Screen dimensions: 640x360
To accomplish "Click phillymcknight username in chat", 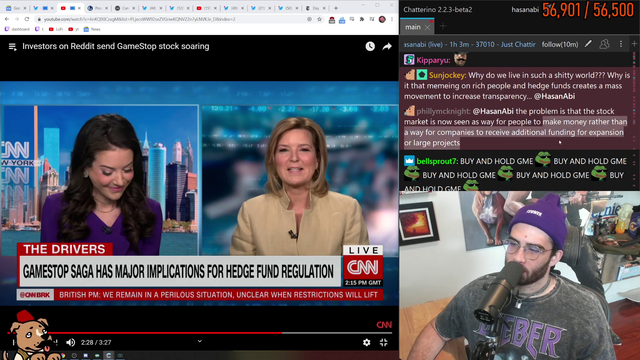I will pyautogui.click(x=444, y=111).
